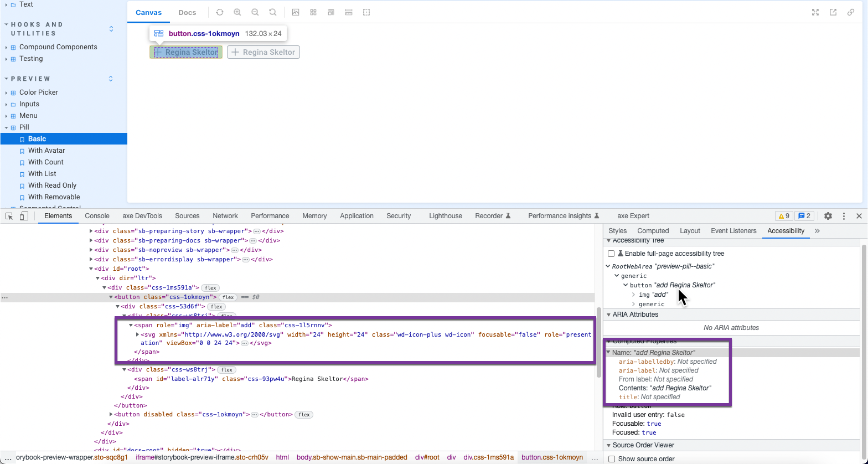Toggle the outline tool icon

[366, 12]
